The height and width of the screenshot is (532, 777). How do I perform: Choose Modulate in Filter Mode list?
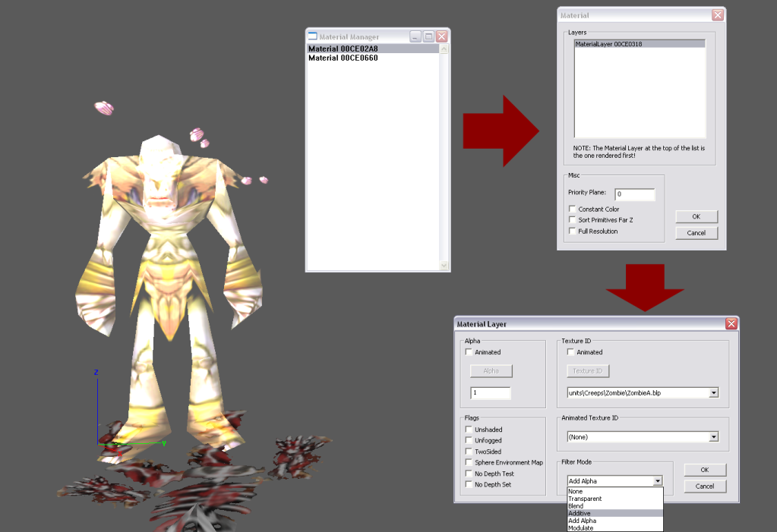(x=615, y=528)
